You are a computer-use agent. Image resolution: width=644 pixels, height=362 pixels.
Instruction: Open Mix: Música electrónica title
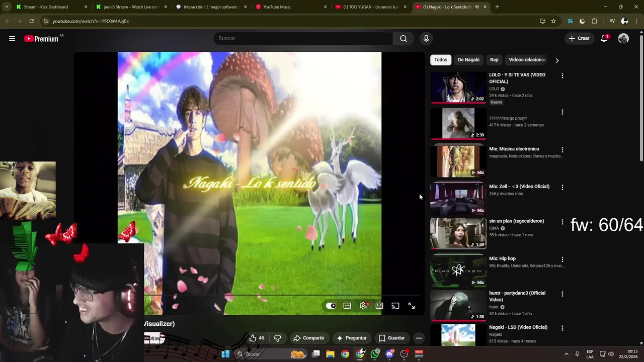click(x=514, y=149)
